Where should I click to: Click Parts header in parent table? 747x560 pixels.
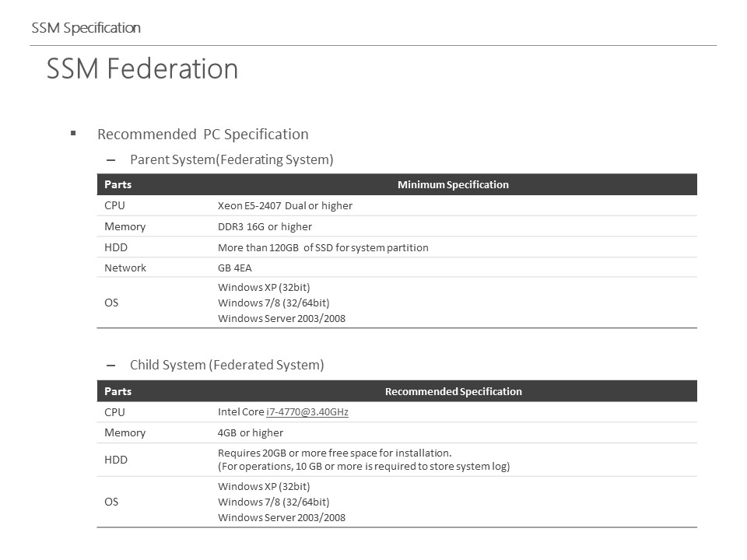117,185
